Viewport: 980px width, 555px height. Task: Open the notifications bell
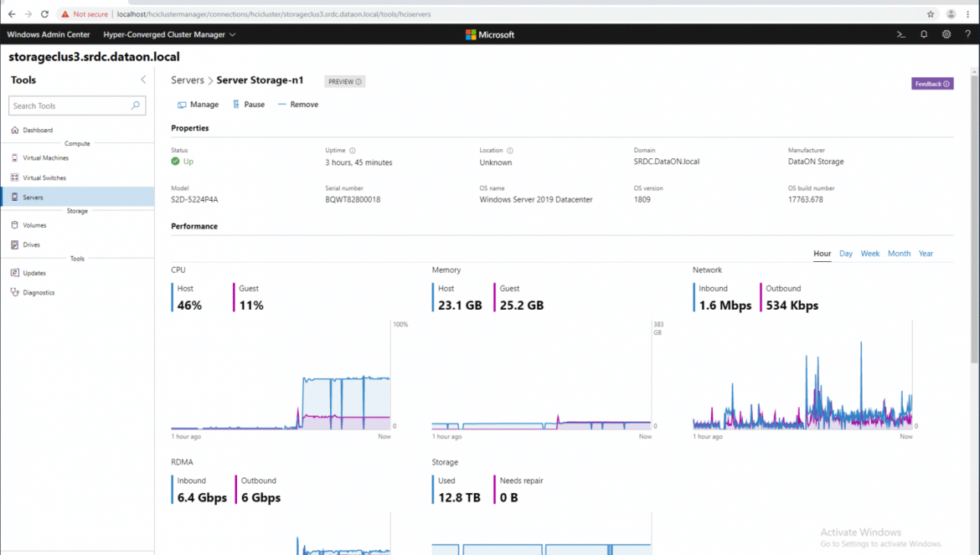(924, 34)
